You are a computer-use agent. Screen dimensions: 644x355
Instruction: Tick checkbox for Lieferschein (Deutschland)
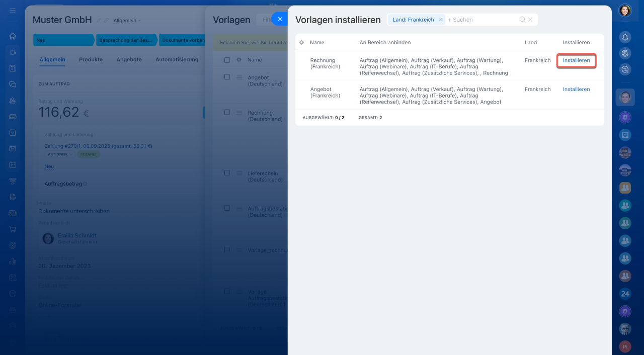(227, 172)
